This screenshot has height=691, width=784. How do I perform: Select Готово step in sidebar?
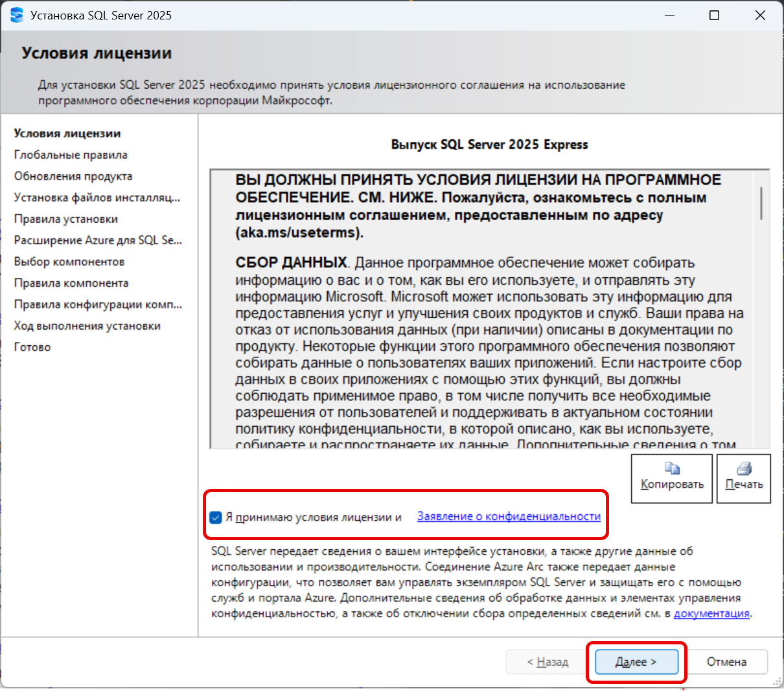(x=32, y=347)
